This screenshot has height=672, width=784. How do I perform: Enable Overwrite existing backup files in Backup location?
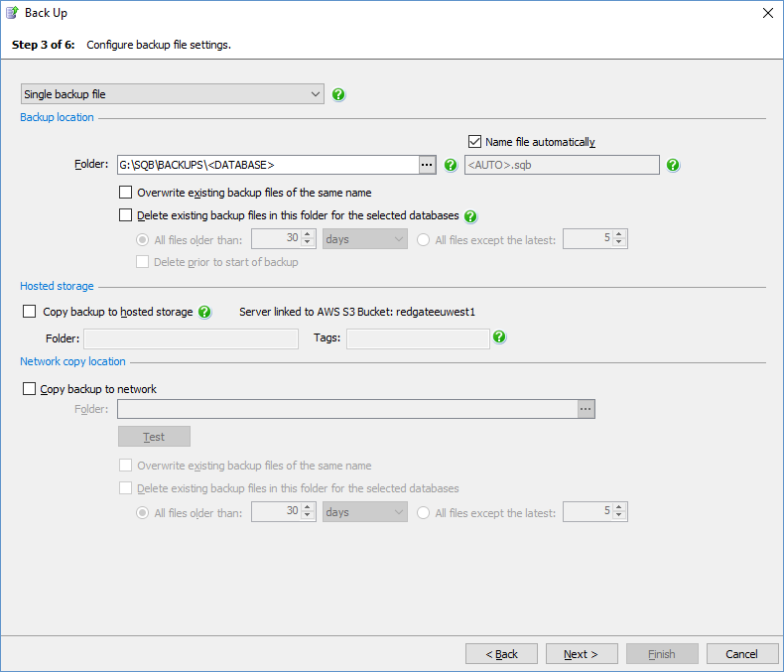pos(125,193)
